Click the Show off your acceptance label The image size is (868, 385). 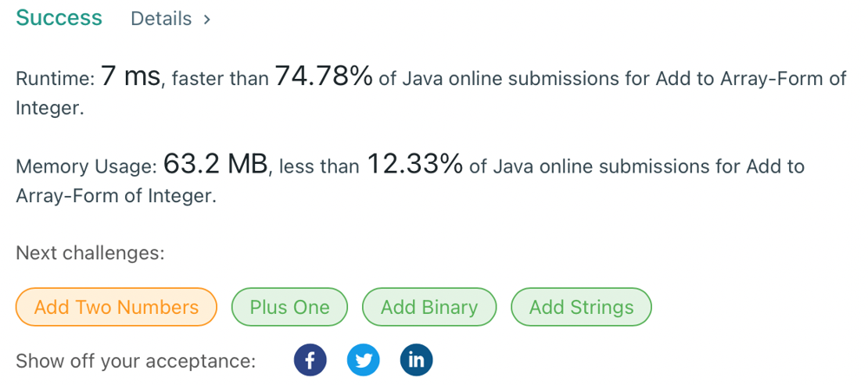click(x=135, y=362)
